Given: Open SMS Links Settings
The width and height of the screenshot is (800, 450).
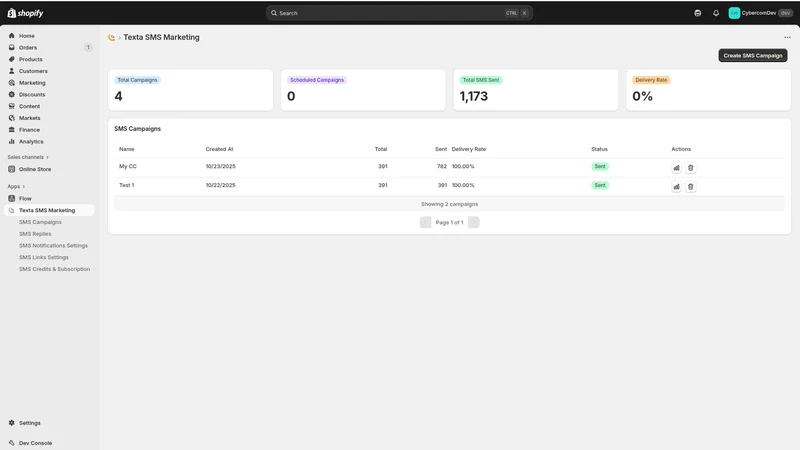Looking at the screenshot, I should (44, 257).
